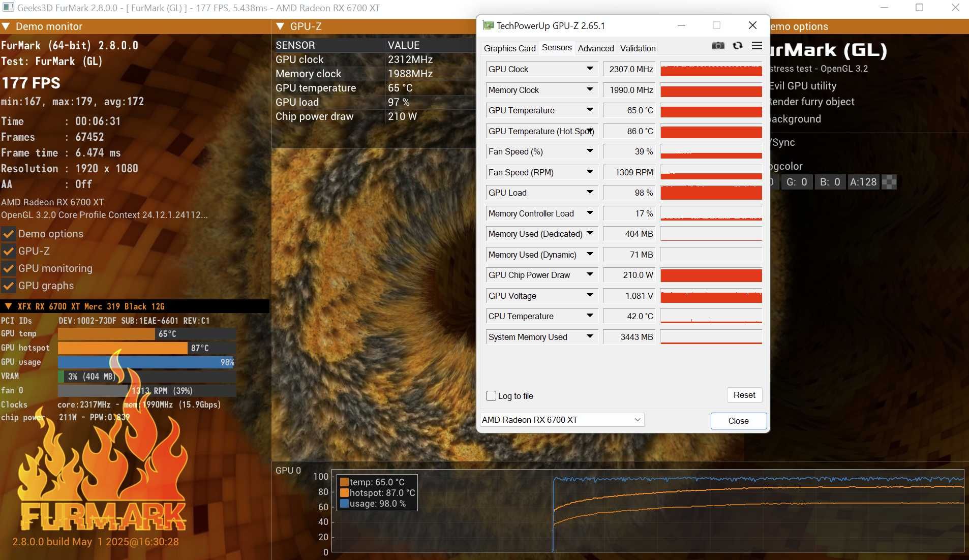Screen dimensions: 969x560
Task: Click the GPU temperature 65 °C table row
Action: (x=374, y=88)
